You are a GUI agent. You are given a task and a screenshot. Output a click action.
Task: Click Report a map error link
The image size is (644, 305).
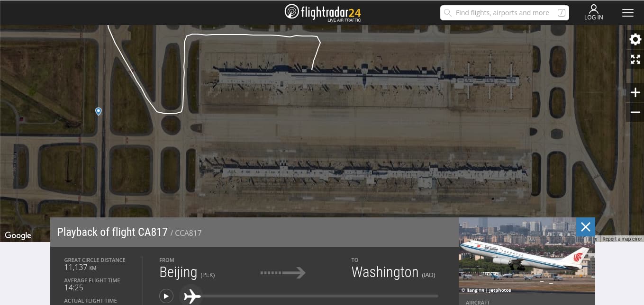tap(622, 239)
